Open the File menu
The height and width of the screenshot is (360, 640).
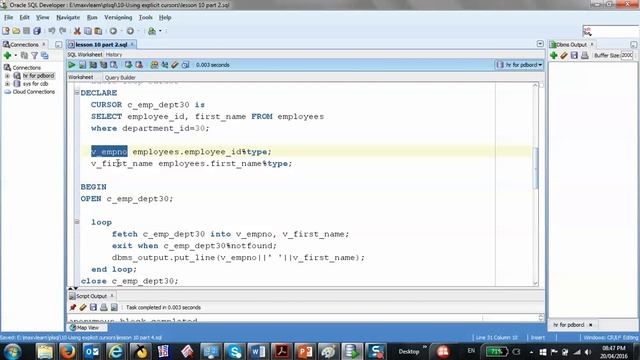click(8, 18)
